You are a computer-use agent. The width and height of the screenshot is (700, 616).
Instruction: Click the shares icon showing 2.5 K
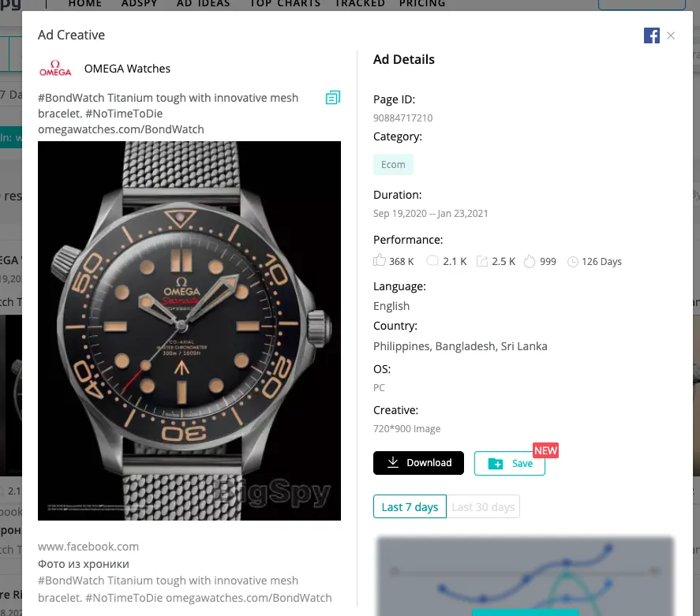pyautogui.click(x=481, y=260)
